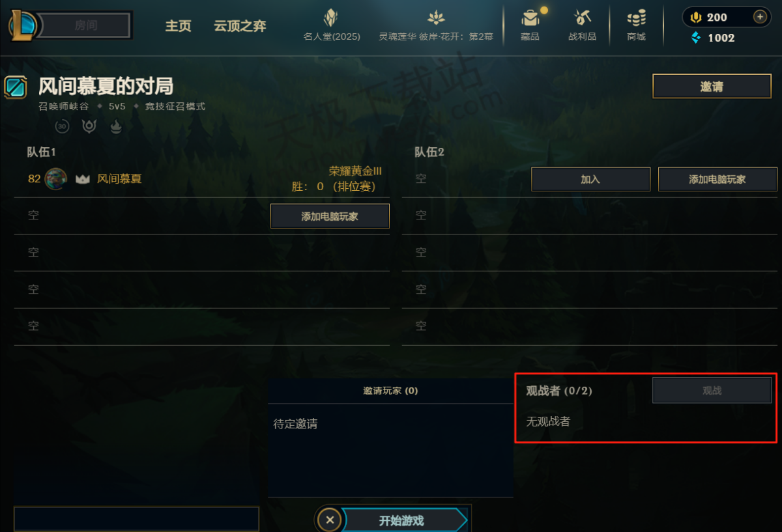The width and height of the screenshot is (782, 532).
Task: Click 加入 to join 队伍2
Action: tap(590, 179)
